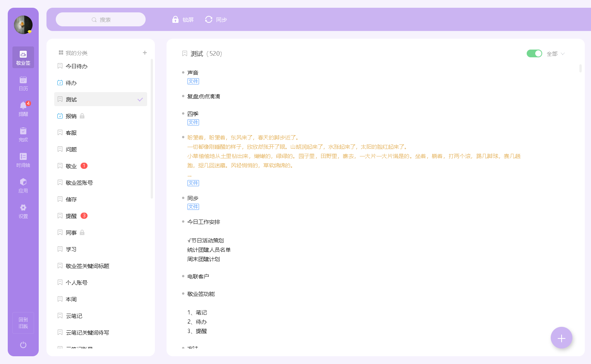Toggle the green switch in header

[x=534, y=53]
